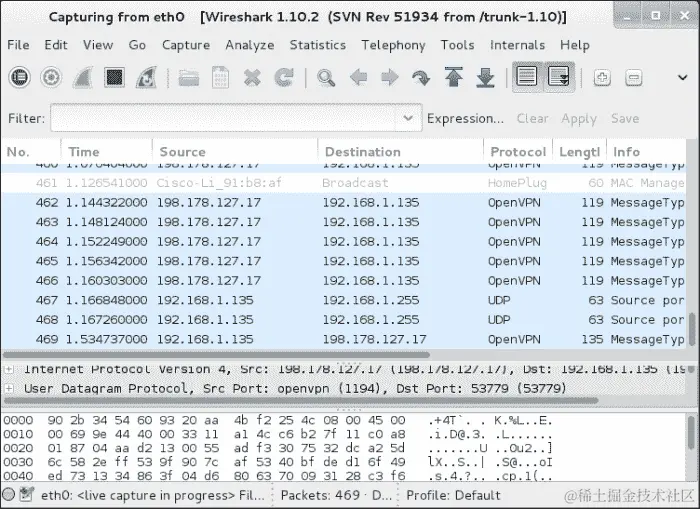Show more toolbar items via overflow chevron

click(x=683, y=78)
